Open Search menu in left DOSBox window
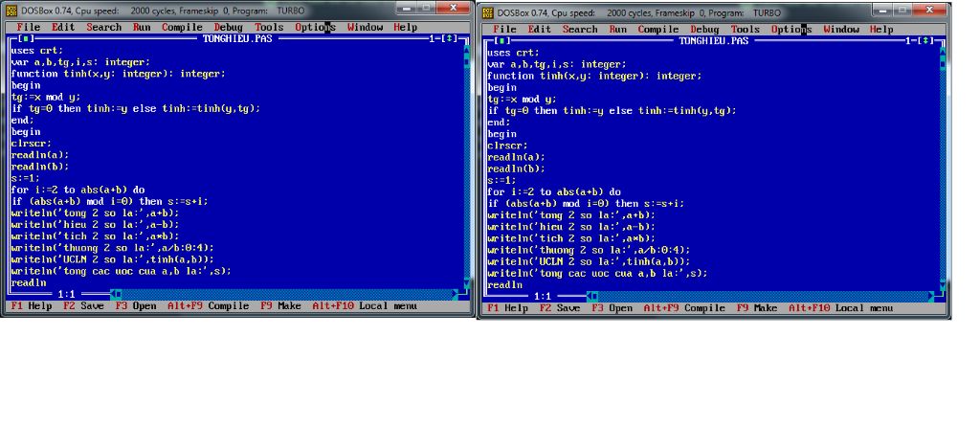The image size is (980, 426). 103,27
